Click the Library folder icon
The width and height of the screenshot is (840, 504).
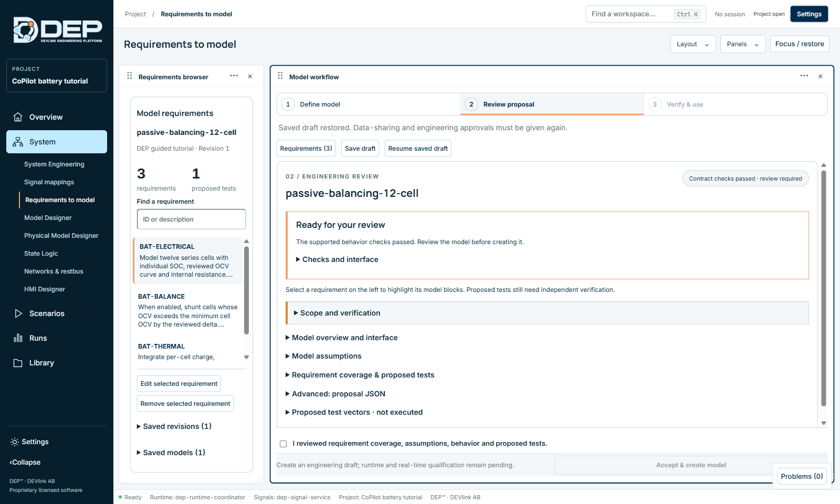coord(18,363)
